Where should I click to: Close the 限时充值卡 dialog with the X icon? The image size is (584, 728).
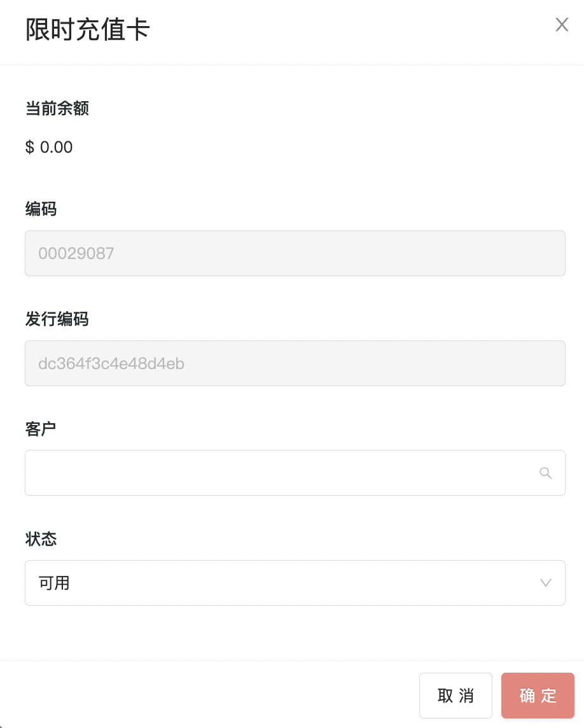click(562, 25)
